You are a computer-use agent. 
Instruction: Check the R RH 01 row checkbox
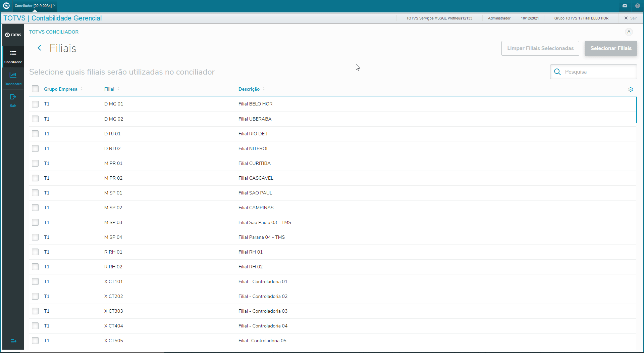(x=35, y=252)
